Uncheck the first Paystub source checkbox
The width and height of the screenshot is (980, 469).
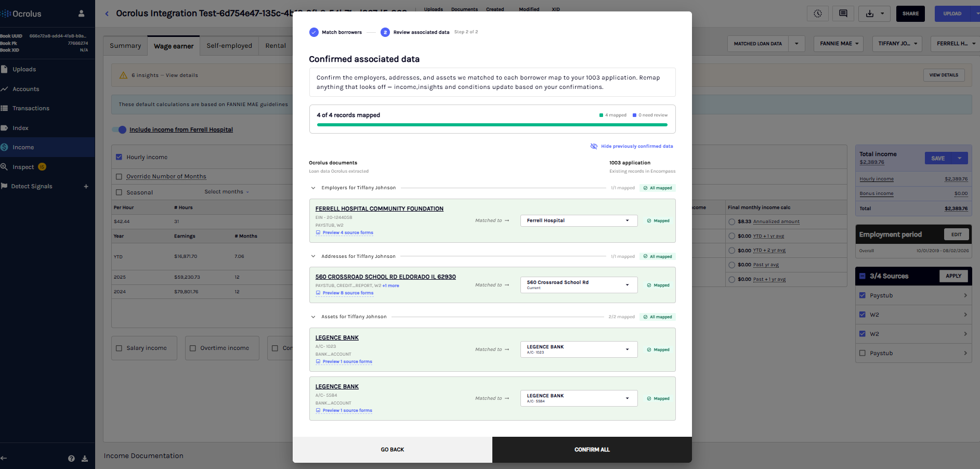click(x=863, y=295)
